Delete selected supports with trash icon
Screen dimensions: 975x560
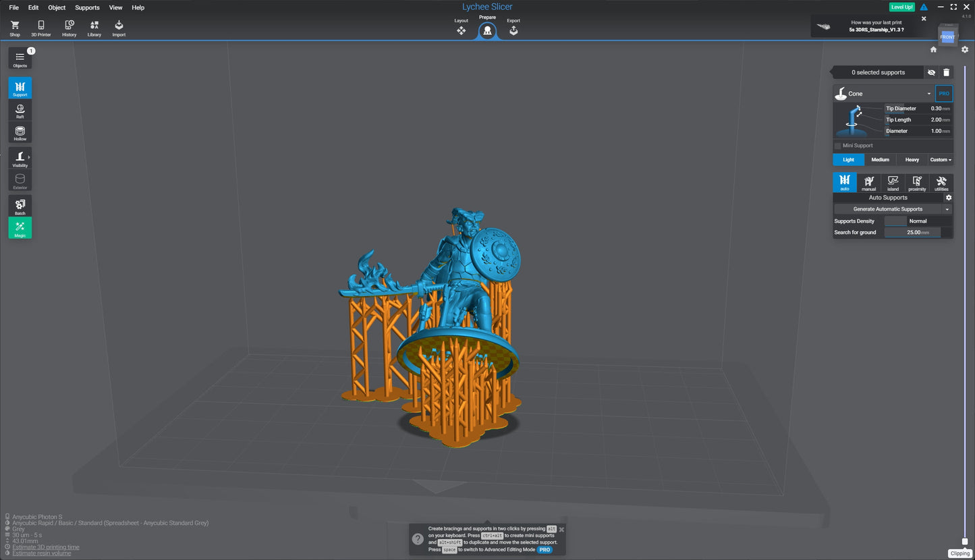[946, 72]
